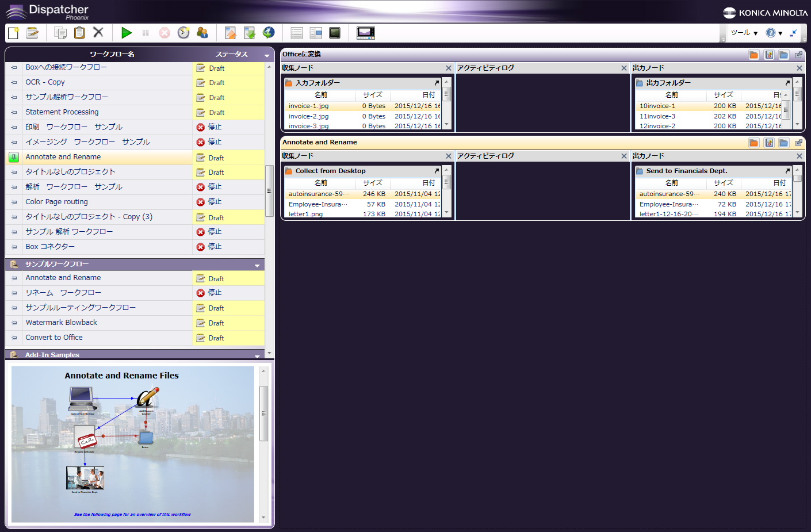
Task: Select the OCR - Copy workflow
Action: pyautogui.click(x=45, y=82)
